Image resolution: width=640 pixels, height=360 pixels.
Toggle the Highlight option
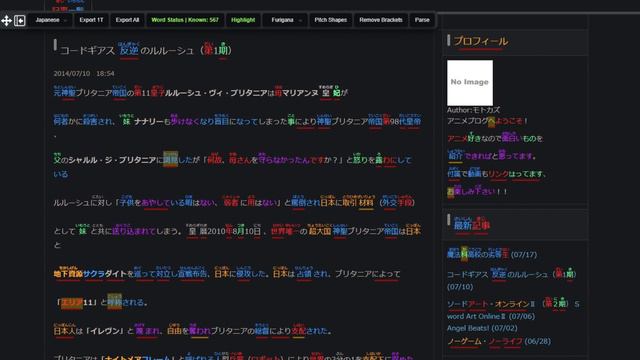pos(243,20)
